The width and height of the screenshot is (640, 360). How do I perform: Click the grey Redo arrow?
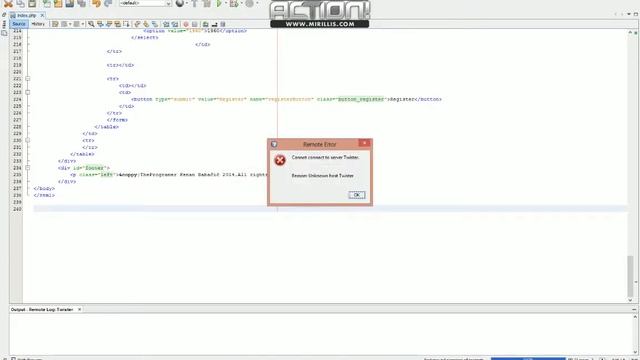[x=108, y=3]
